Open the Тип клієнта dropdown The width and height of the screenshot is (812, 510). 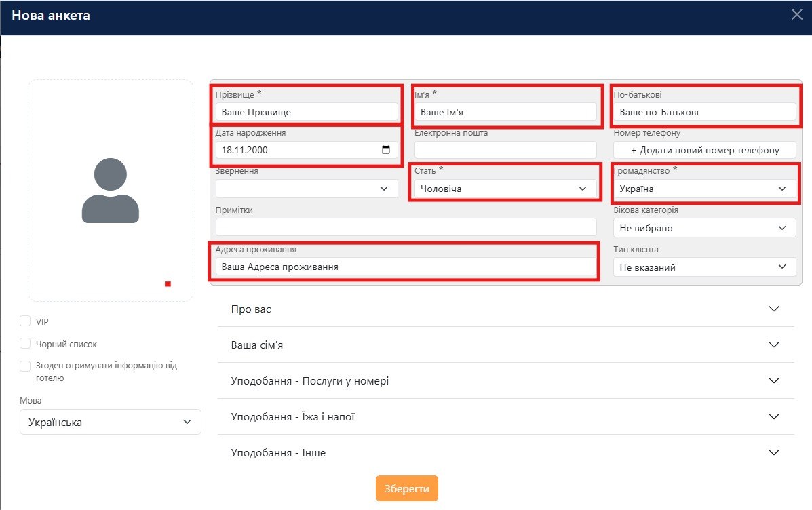pyautogui.click(x=704, y=267)
